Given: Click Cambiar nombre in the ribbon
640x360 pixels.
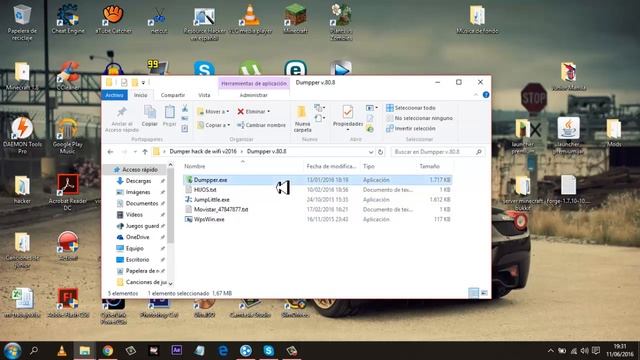Looking at the screenshot, I should point(261,125).
